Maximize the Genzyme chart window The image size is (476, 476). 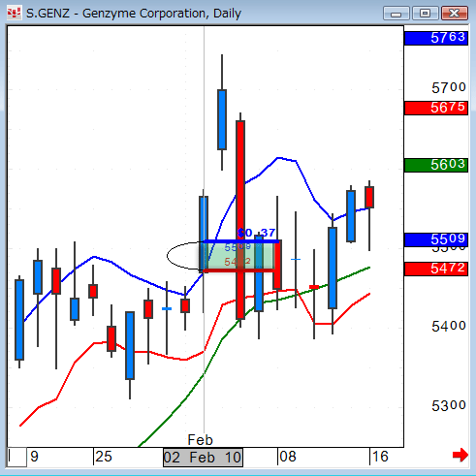tap(425, 14)
